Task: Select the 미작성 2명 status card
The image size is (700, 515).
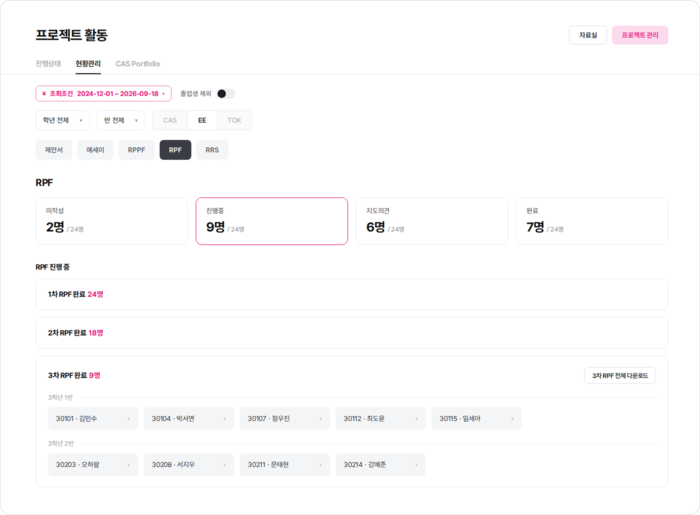Action: pyautogui.click(x=112, y=221)
